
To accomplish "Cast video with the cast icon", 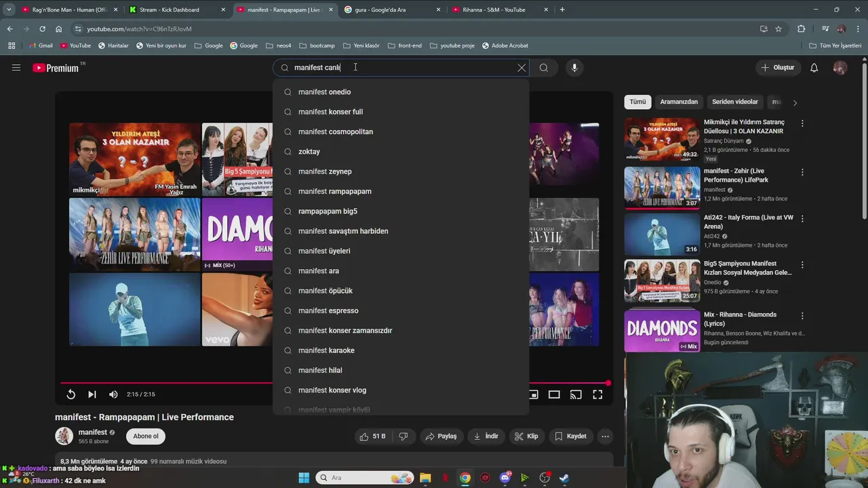I will point(576,394).
